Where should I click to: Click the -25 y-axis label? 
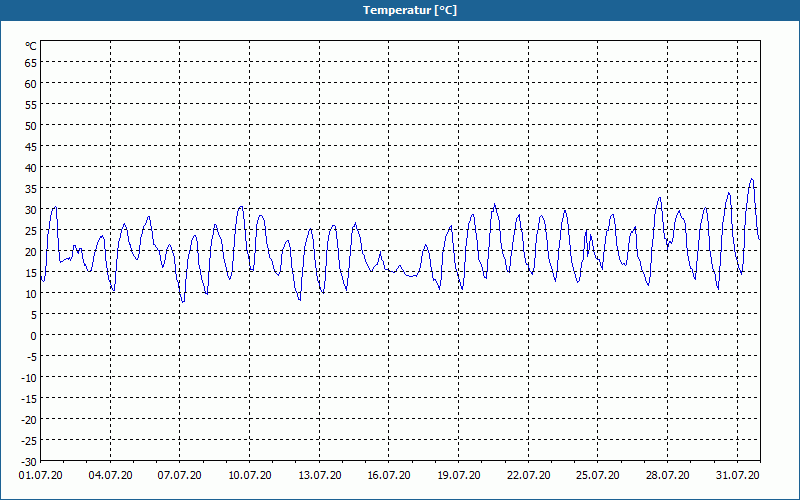pos(29,441)
